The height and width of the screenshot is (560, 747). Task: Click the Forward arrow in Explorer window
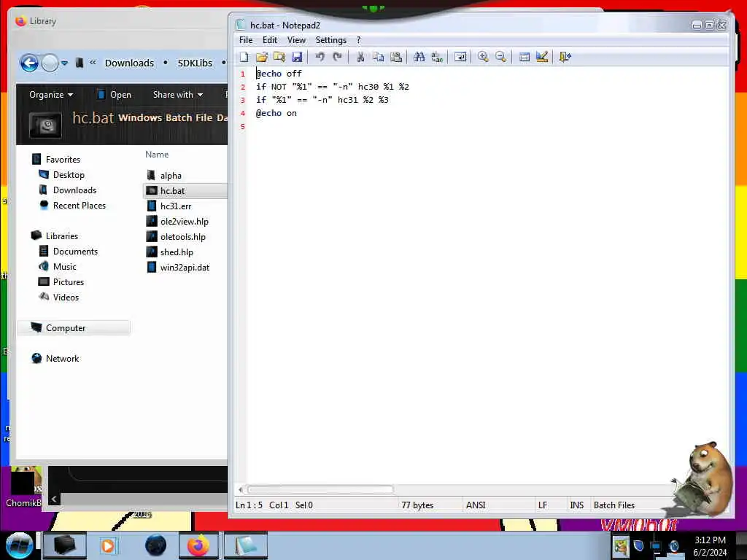coord(50,63)
